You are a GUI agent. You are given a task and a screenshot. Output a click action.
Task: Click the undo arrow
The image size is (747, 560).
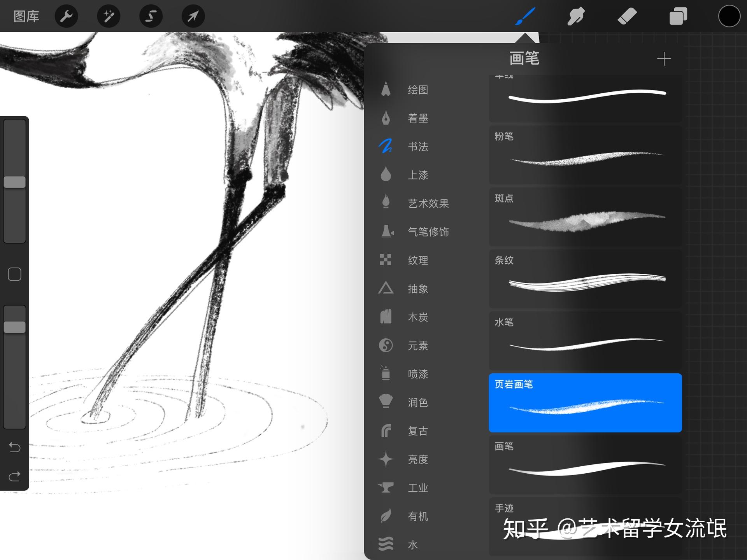click(x=15, y=447)
